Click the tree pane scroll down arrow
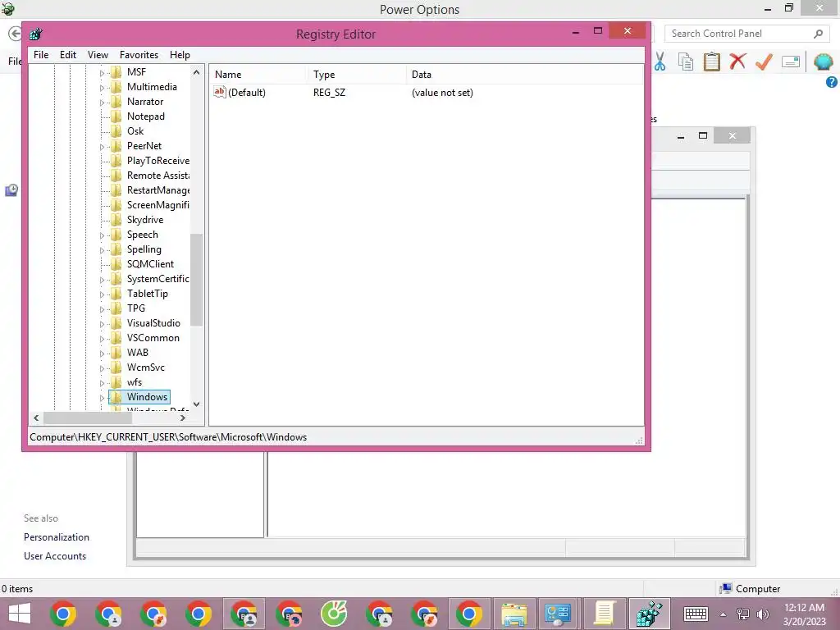Viewport: 840px width, 630px height. pyautogui.click(x=197, y=404)
